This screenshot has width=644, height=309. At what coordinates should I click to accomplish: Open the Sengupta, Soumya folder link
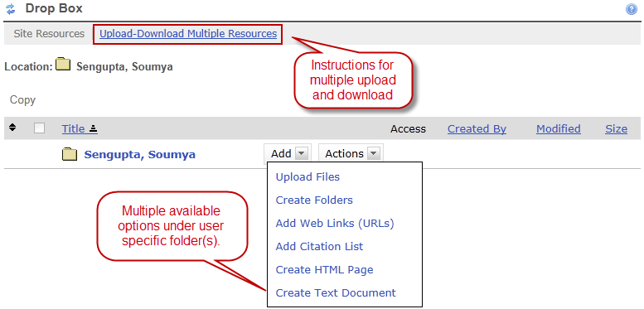tap(139, 155)
